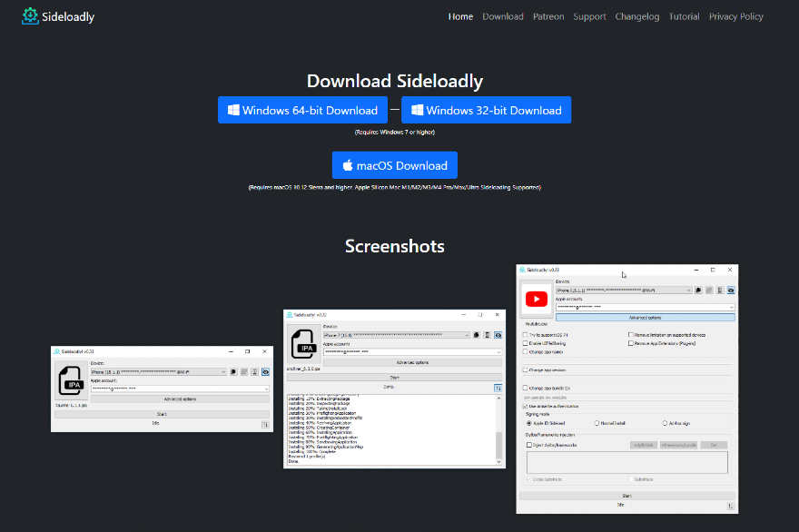Image resolution: width=799 pixels, height=532 pixels.
Task: Expand Device dropdown in the left screenshot
Action: (223, 371)
